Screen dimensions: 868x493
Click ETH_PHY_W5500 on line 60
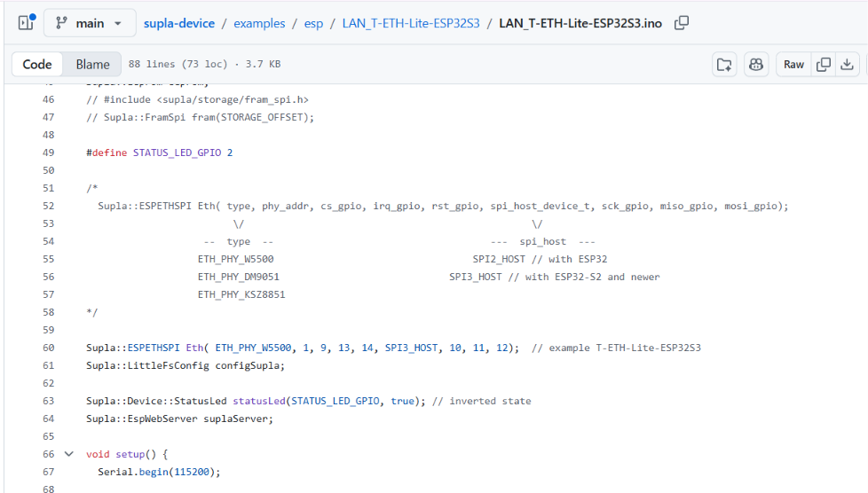click(253, 348)
